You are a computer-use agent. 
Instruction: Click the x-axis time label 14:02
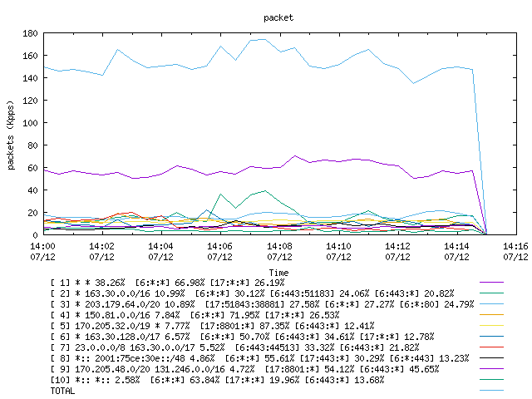101,246
